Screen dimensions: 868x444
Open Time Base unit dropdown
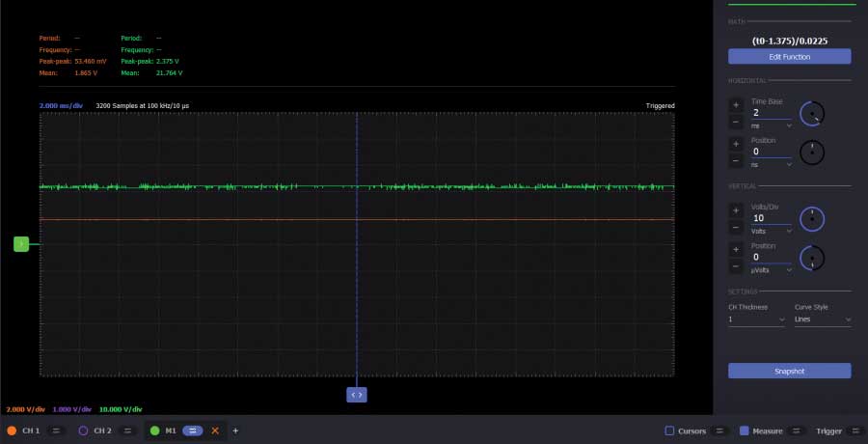[x=772, y=125]
